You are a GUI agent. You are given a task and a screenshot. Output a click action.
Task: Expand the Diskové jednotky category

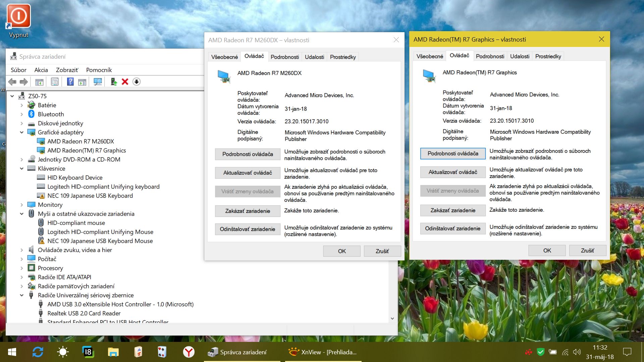[x=21, y=123]
